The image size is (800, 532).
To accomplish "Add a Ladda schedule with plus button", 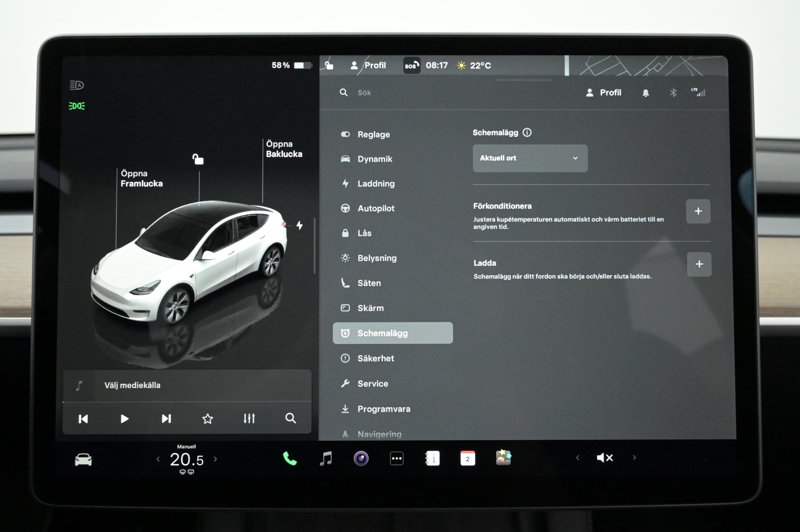I will (699, 264).
